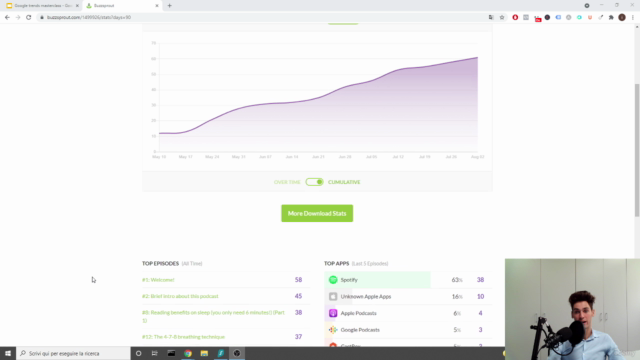Click the red YouTube-badge extension icon

[537, 18]
